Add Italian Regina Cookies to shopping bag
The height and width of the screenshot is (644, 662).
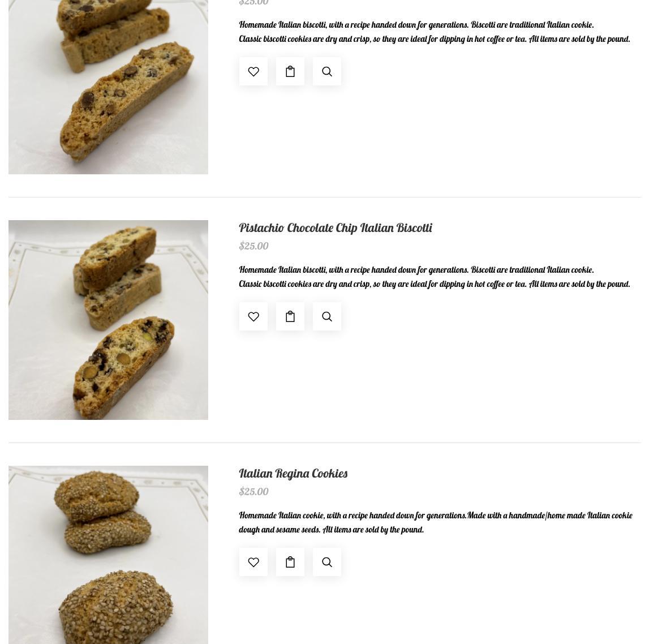tap(290, 562)
